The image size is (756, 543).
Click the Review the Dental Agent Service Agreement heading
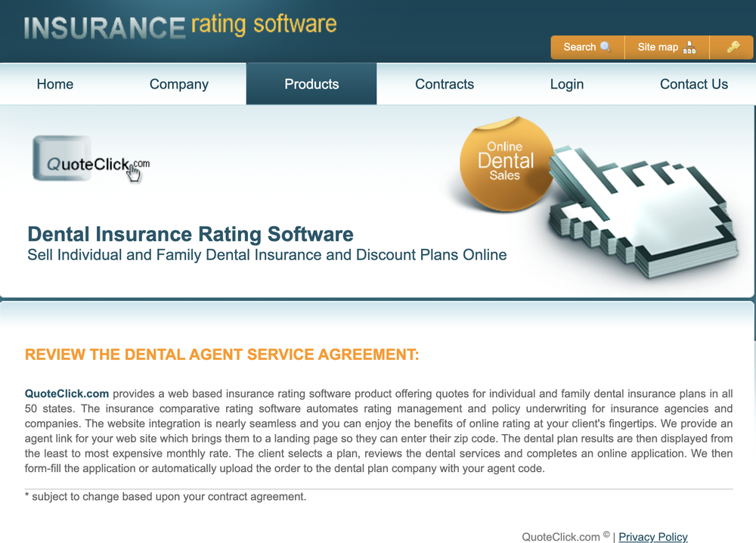(x=222, y=355)
